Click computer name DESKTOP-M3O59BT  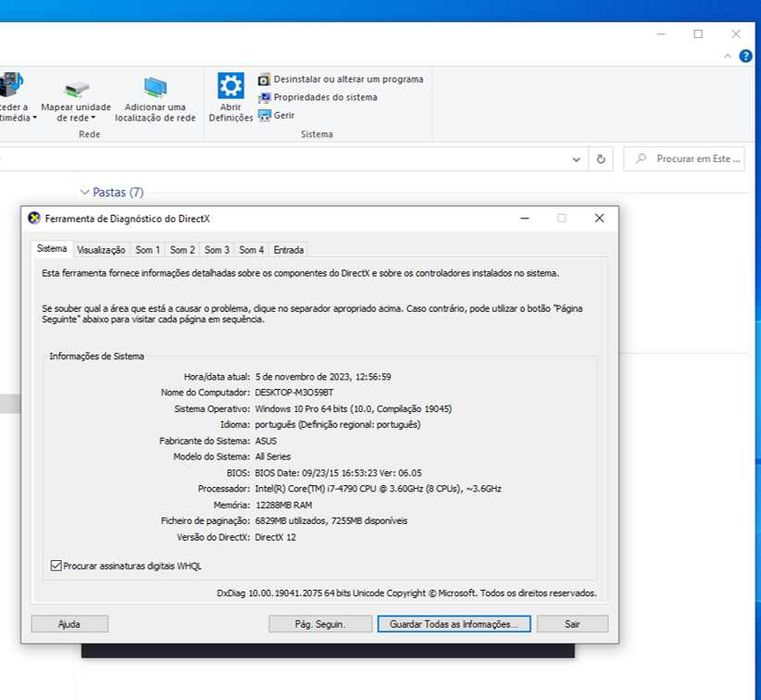(x=294, y=392)
